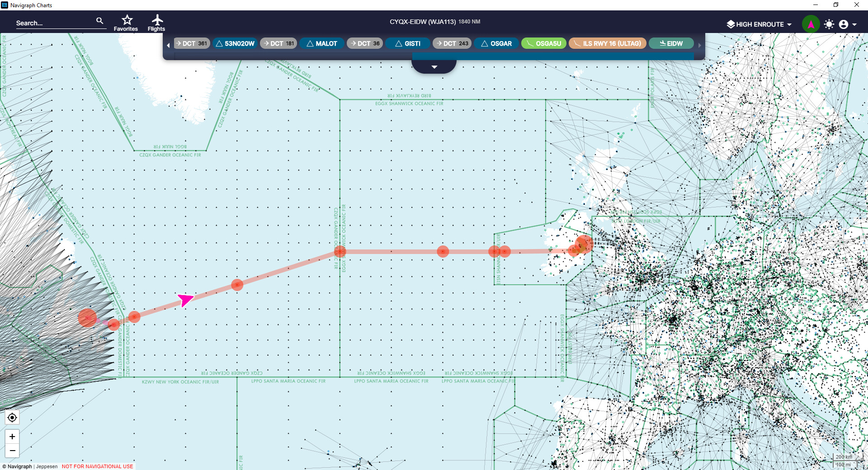This screenshot has width=868, height=470.
Task: Open the High Enroute chart type dropdown
Action: point(759,24)
